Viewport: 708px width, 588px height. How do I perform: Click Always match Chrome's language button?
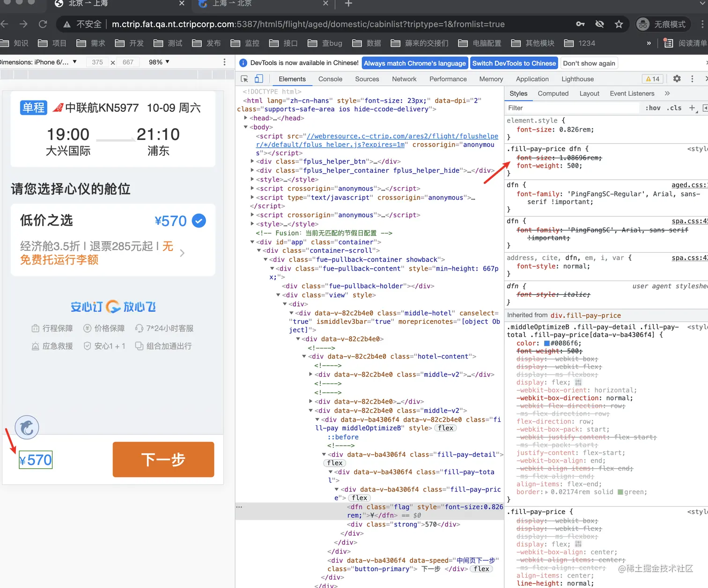click(x=415, y=63)
